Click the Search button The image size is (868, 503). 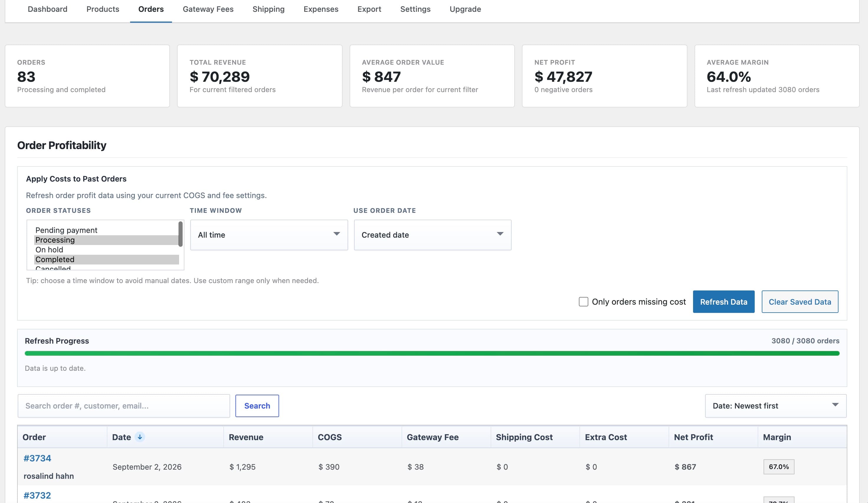coord(257,406)
